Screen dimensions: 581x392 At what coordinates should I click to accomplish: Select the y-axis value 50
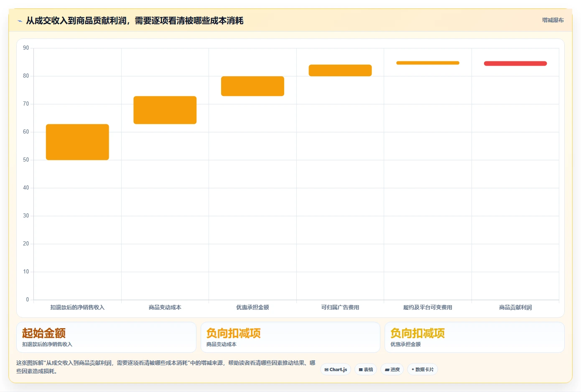[x=26, y=160]
